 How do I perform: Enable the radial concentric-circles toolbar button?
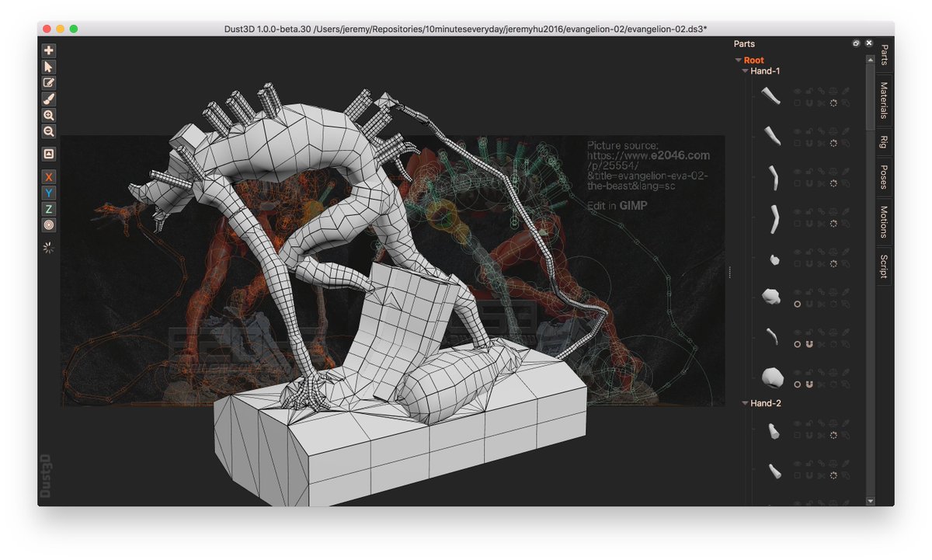point(49,225)
